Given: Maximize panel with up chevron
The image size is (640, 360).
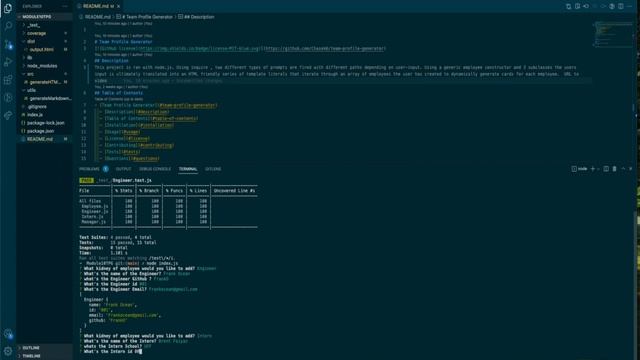Looking at the screenshot, I should [623, 169].
